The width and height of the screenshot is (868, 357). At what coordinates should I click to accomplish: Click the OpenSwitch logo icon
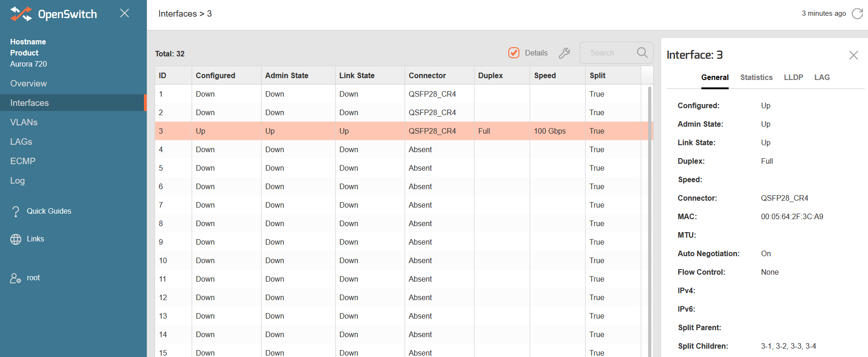(21, 14)
